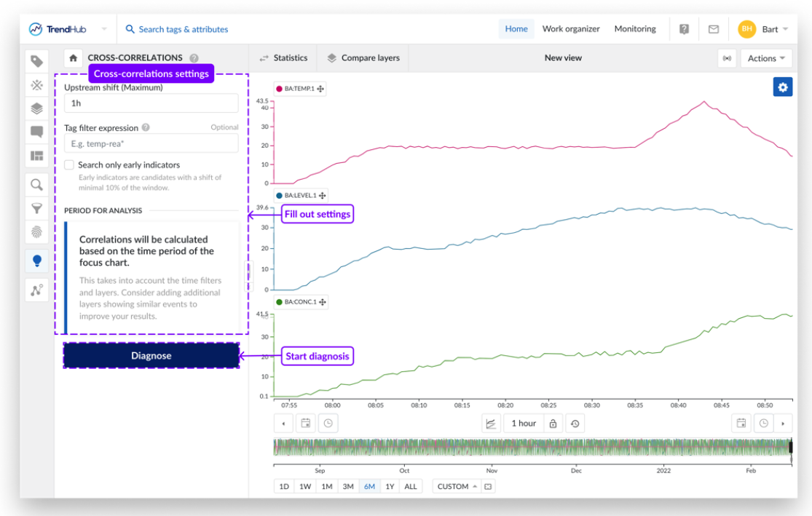Click the TrendHub logo
812x516 pixels.
[58, 29]
